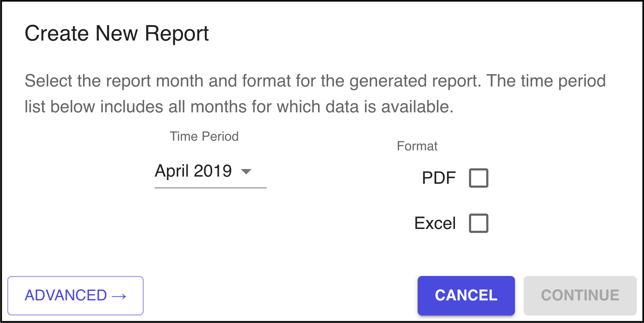
Task: Click the PDF text label
Action: (438, 178)
